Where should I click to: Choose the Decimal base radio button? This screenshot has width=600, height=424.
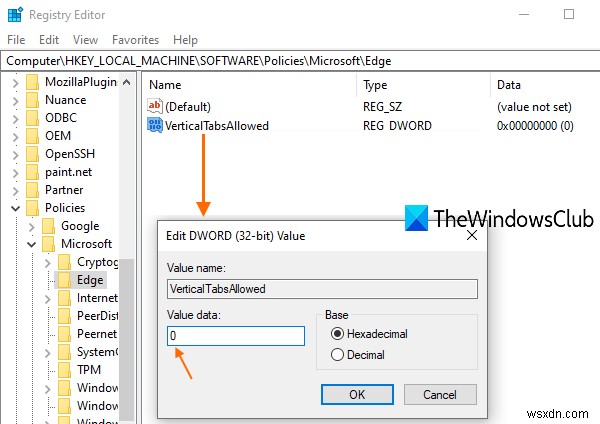click(x=337, y=354)
